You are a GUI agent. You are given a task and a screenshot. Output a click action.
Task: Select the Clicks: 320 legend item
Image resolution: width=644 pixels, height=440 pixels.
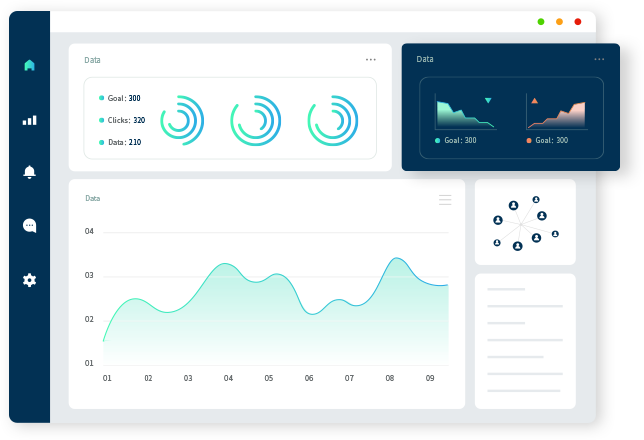coord(122,120)
